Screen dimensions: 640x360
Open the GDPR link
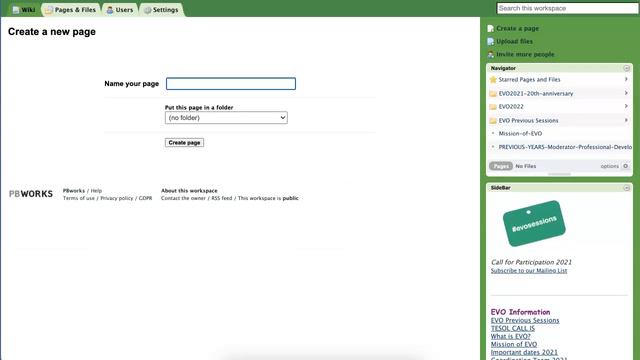point(145,198)
